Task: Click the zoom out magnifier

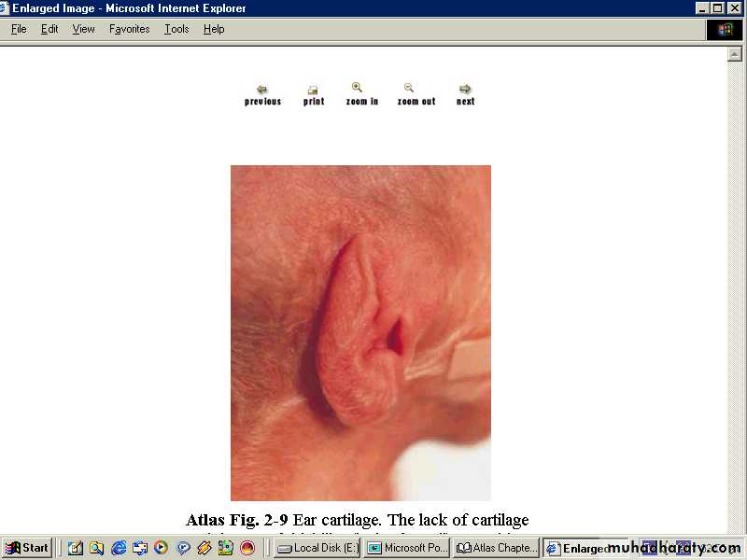Action: (416, 94)
